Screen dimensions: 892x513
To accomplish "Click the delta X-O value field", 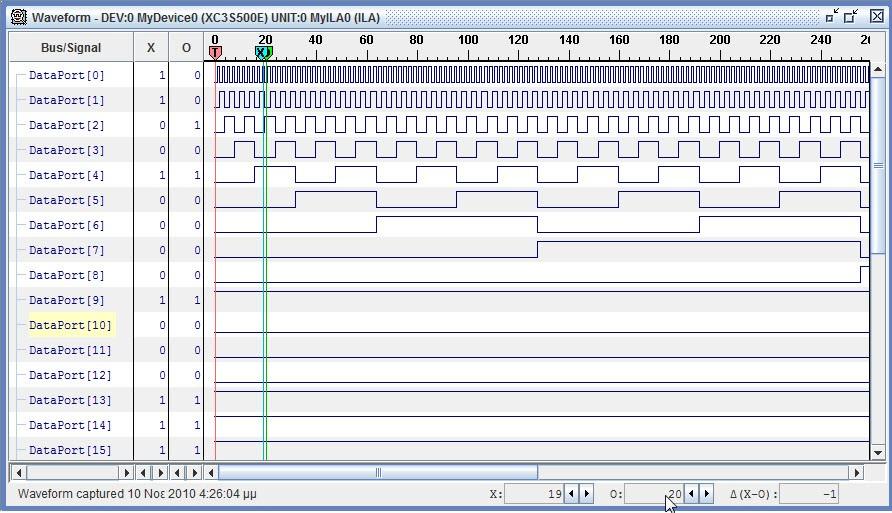I will pyautogui.click(x=808, y=494).
